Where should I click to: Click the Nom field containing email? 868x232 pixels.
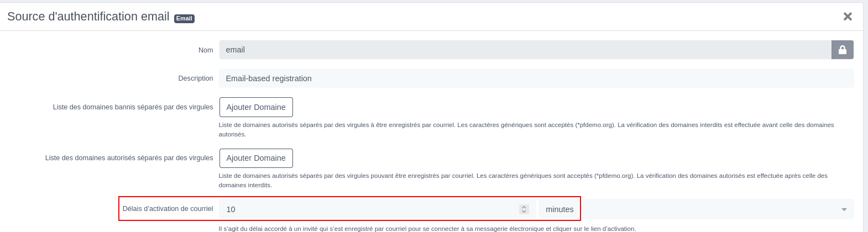tap(525, 50)
